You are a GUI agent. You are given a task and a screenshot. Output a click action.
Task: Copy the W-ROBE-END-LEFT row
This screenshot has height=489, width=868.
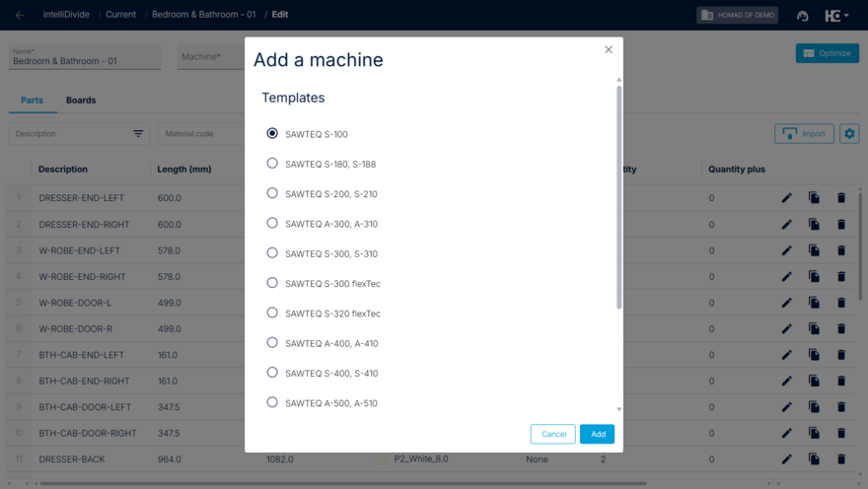(x=814, y=250)
